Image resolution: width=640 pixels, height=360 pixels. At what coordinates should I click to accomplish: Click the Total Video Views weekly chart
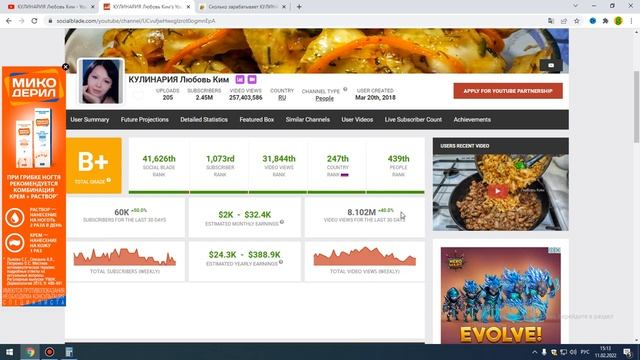coord(364,256)
